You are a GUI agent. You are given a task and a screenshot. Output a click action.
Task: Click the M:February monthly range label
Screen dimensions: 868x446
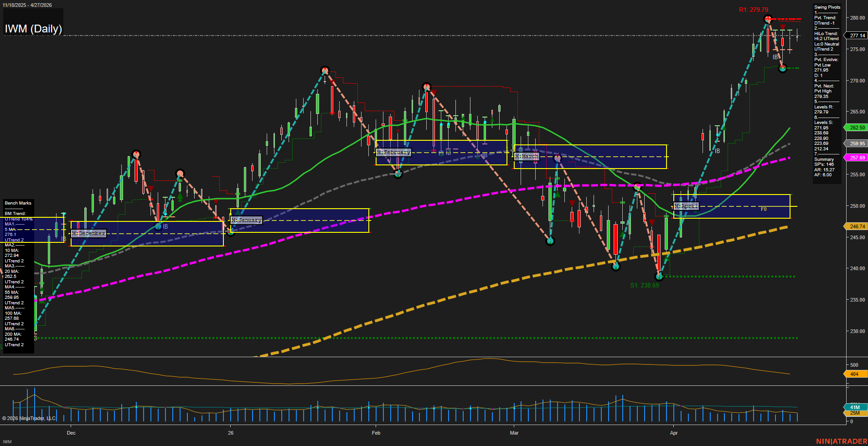393,152
